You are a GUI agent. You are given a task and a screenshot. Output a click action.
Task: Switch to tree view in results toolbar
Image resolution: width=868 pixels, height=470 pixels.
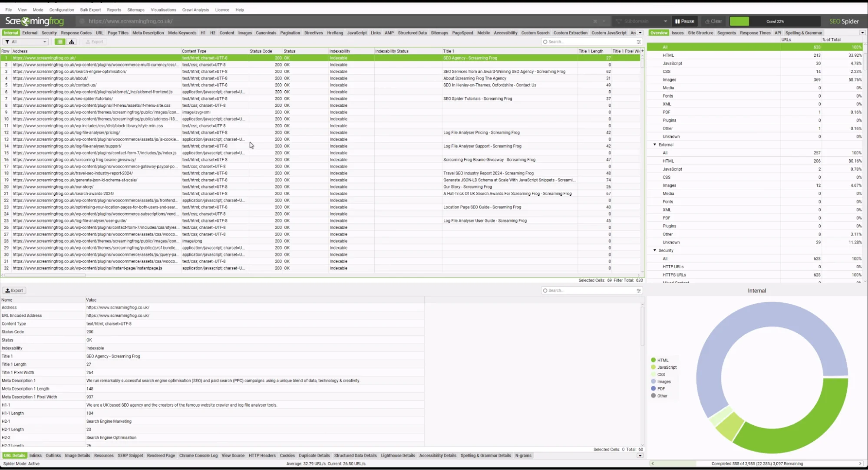coord(71,41)
